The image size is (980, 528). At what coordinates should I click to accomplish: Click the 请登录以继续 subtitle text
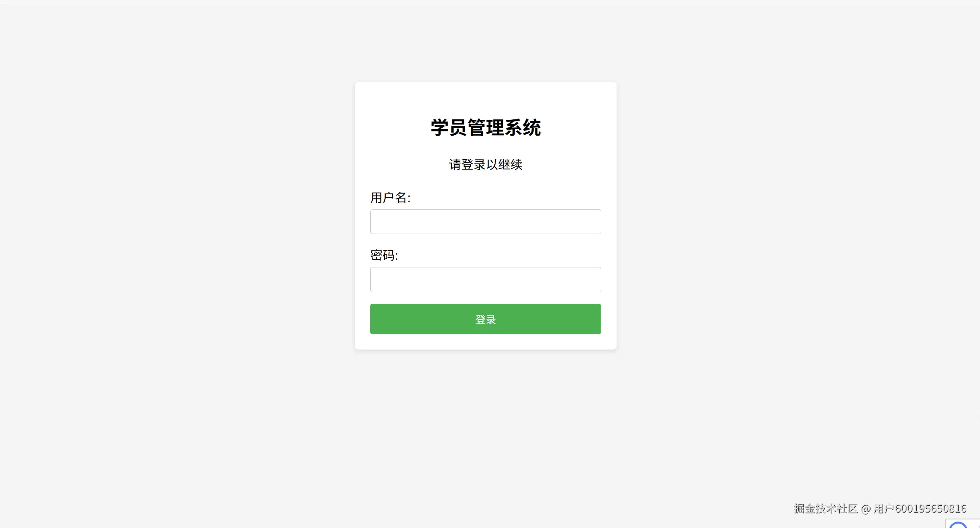coord(486,164)
